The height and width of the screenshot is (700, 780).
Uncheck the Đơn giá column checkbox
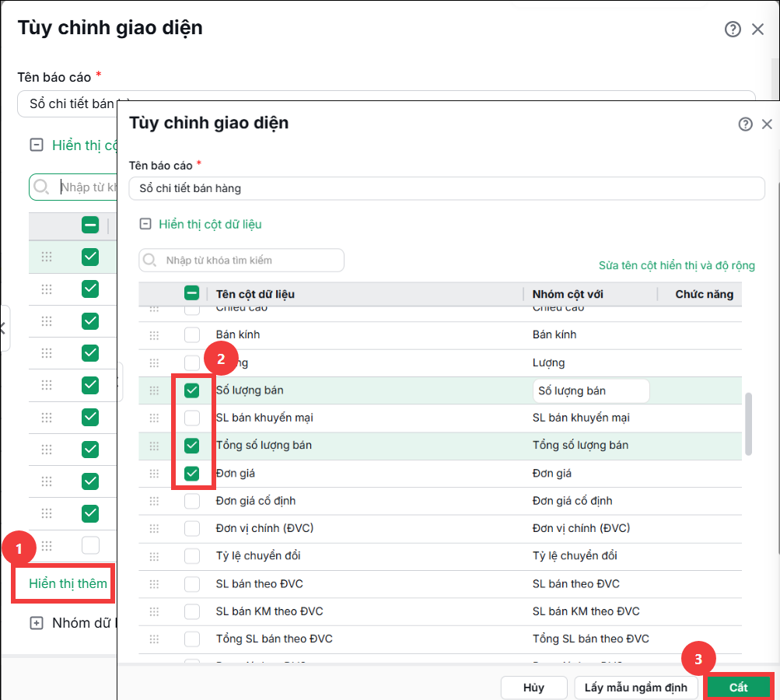[191, 473]
